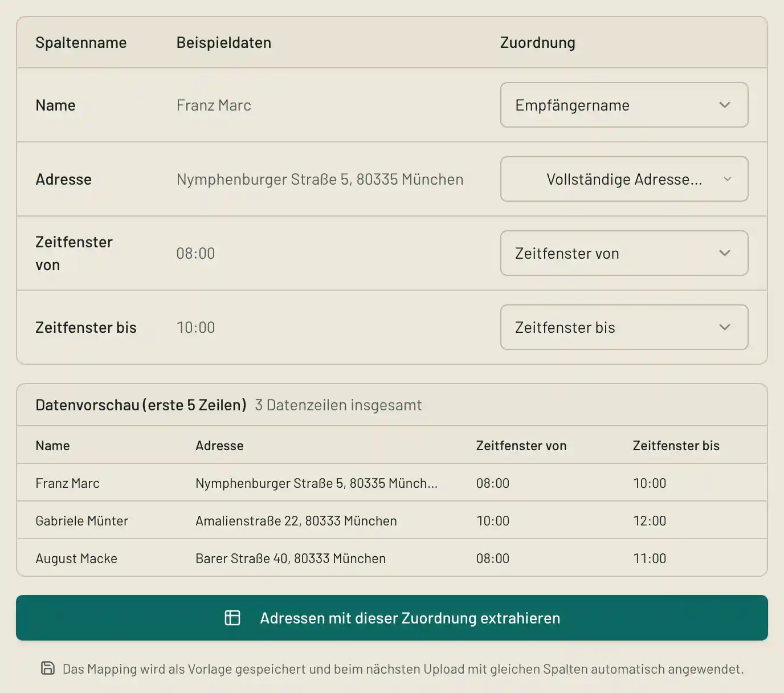Click the Zuordnung column header
The width and height of the screenshot is (784, 693).
[538, 43]
